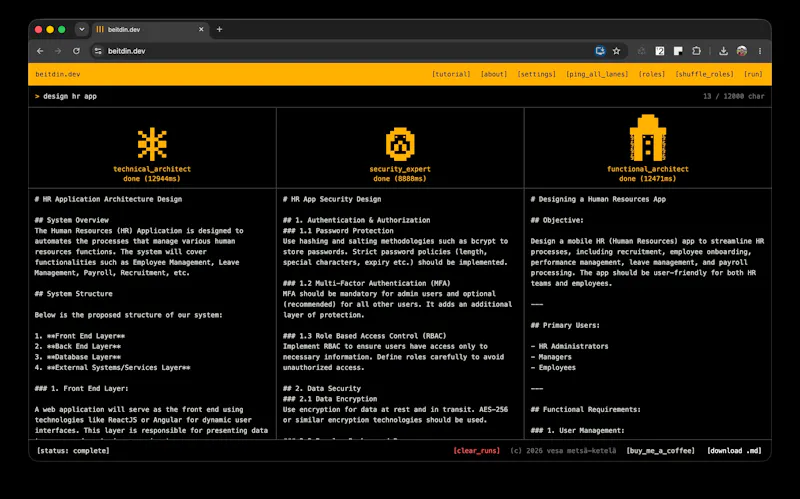Click the security_expert role label

[x=400, y=169]
